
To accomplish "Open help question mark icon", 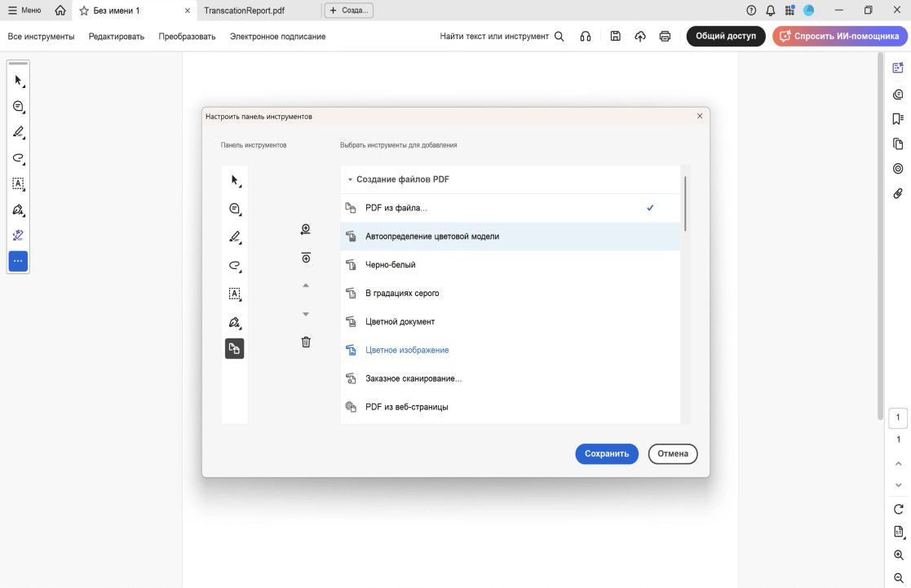I will (x=751, y=11).
